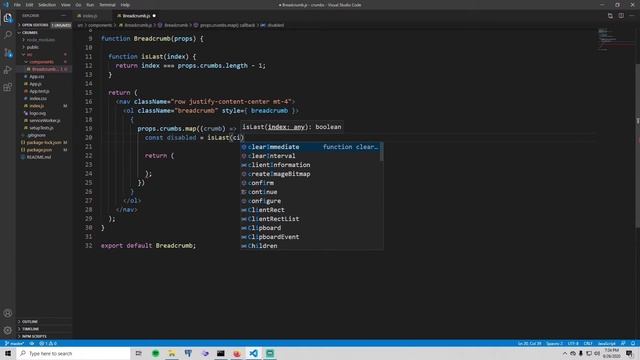Open the Action Center notification icon
640x360 pixels.
[x=629, y=353]
